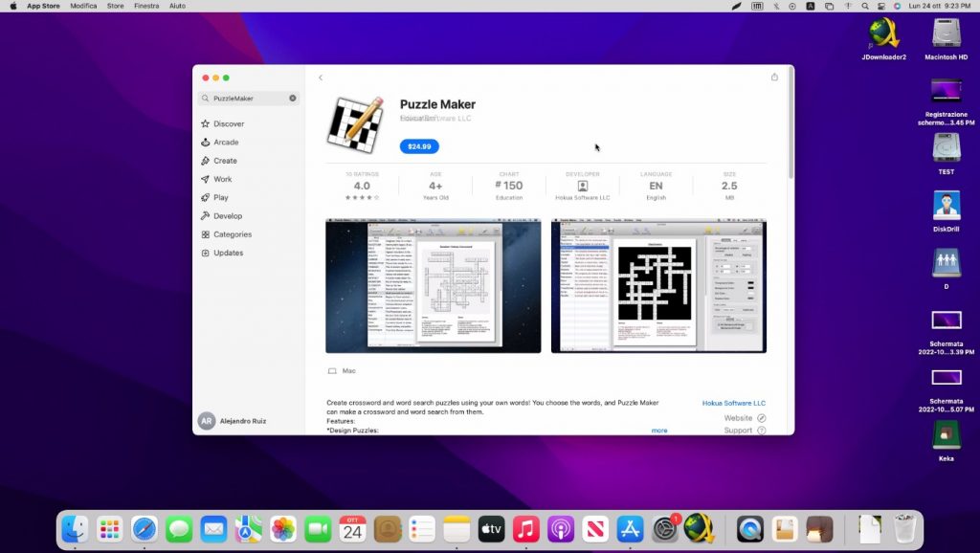The image size is (980, 553).
Task: Expand description with the more link
Action: [x=659, y=431]
